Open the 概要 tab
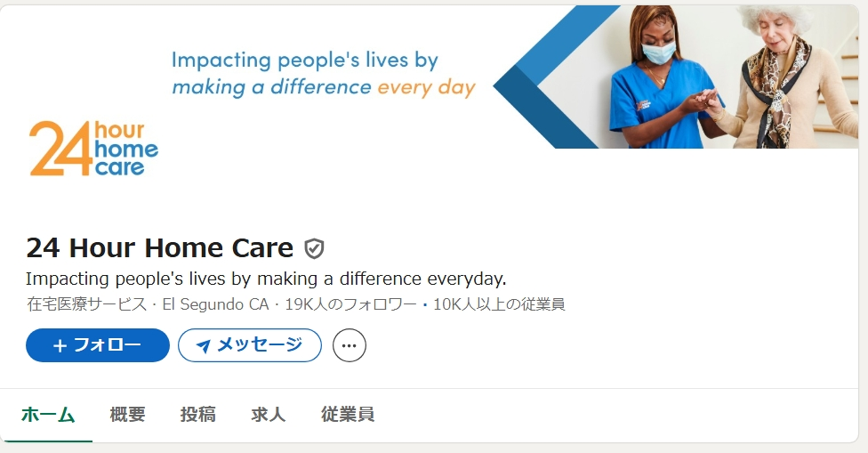Viewport: 868px width, 453px height. coord(127,415)
